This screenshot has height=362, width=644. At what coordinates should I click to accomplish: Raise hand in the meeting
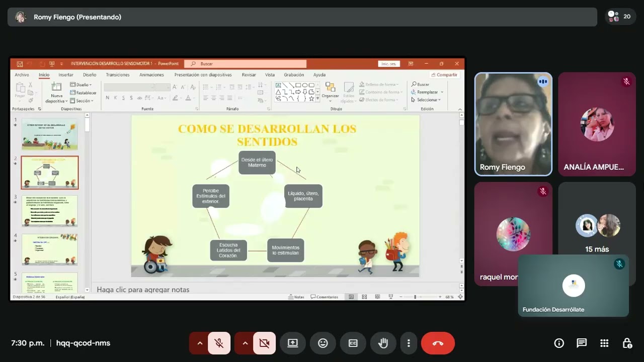point(383,343)
